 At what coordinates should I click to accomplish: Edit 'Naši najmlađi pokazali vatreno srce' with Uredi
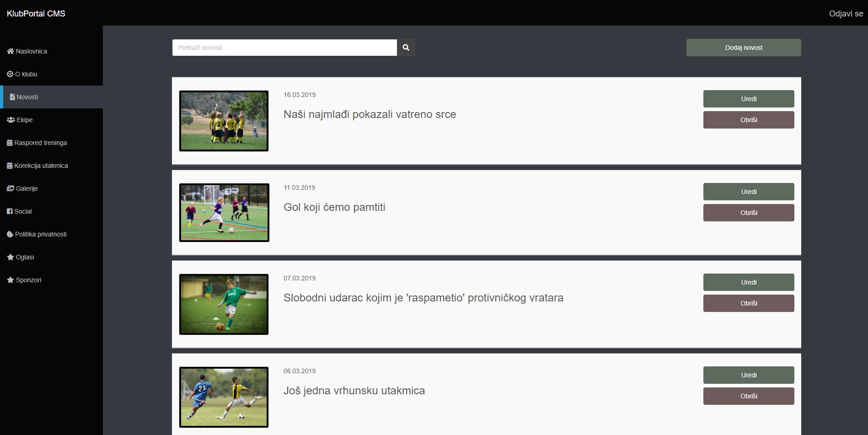[749, 99]
